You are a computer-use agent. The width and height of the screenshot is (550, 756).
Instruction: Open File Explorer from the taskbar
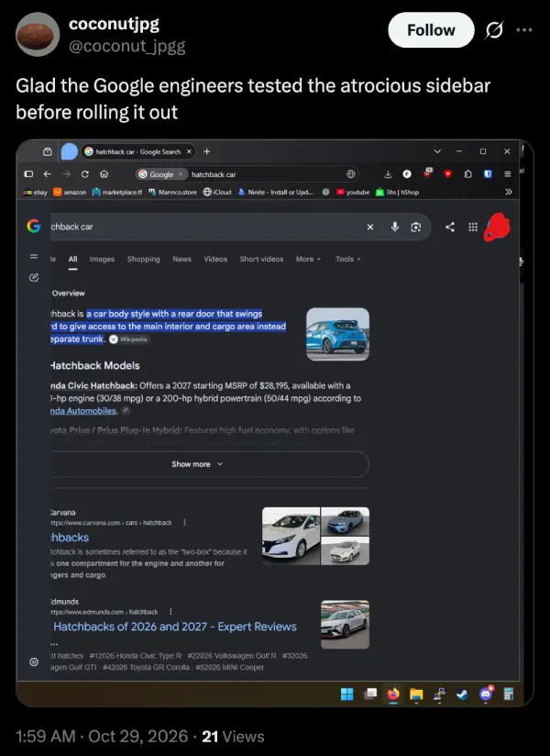[x=416, y=694]
